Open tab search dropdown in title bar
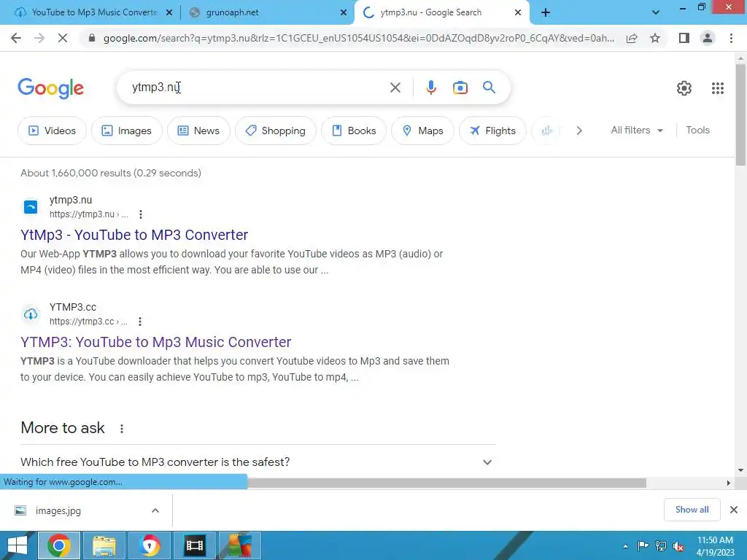This screenshot has height=560, width=747. (x=656, y=12)
